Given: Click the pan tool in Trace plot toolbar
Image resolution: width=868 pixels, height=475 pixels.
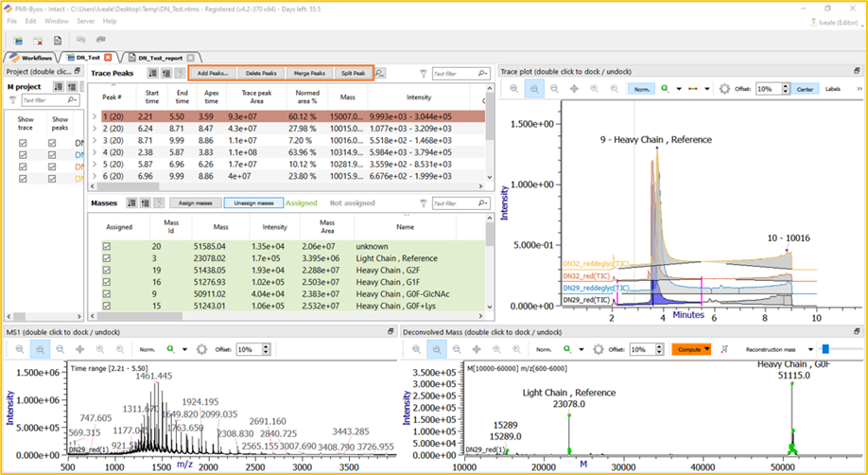Looking at the screenshot, I should click(574, 88).
